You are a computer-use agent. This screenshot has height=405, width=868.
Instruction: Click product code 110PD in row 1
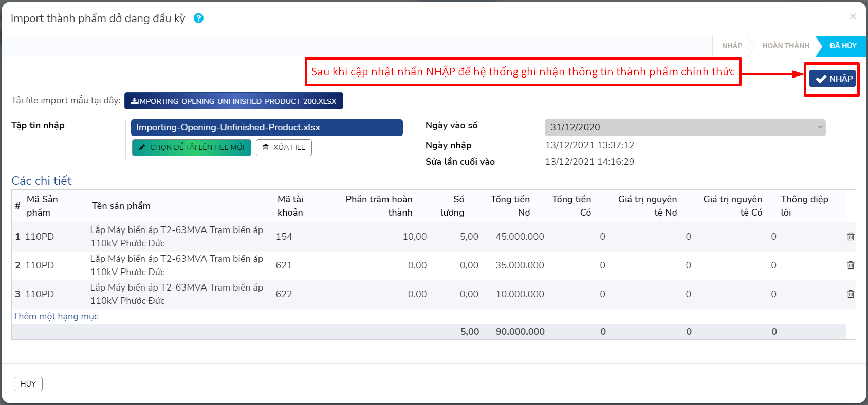click(40, 237)
